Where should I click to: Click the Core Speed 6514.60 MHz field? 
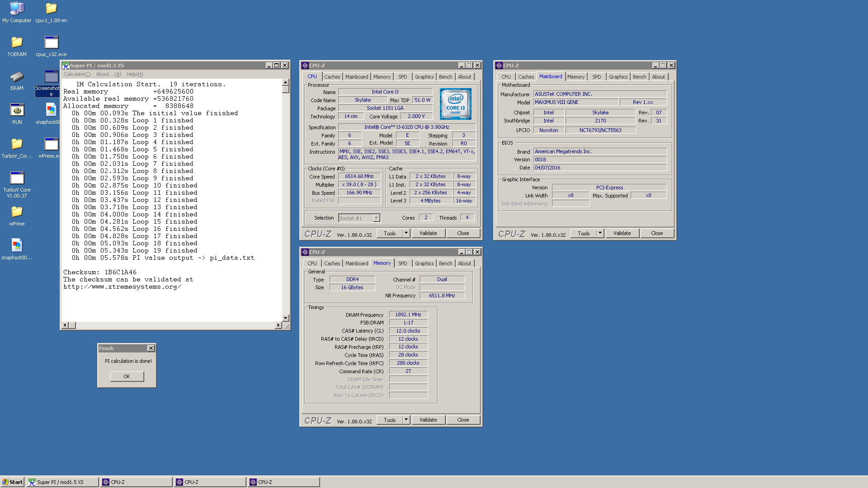(359, 177)
